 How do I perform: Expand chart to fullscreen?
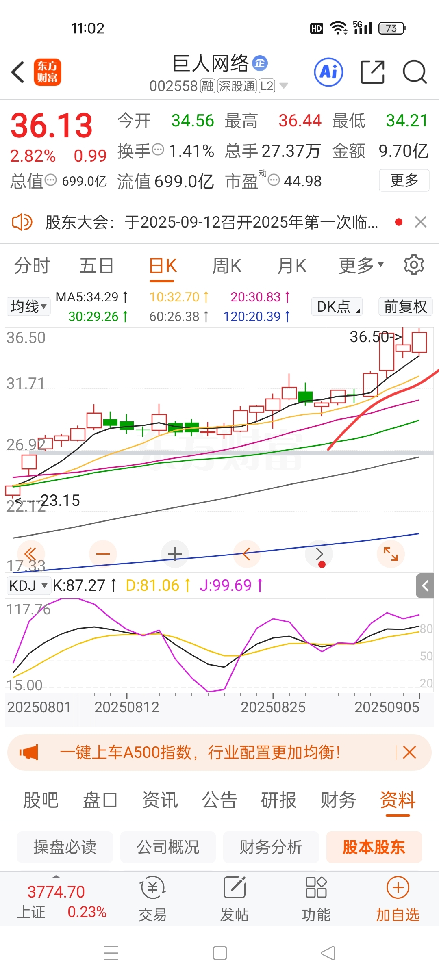pos(391,554)
